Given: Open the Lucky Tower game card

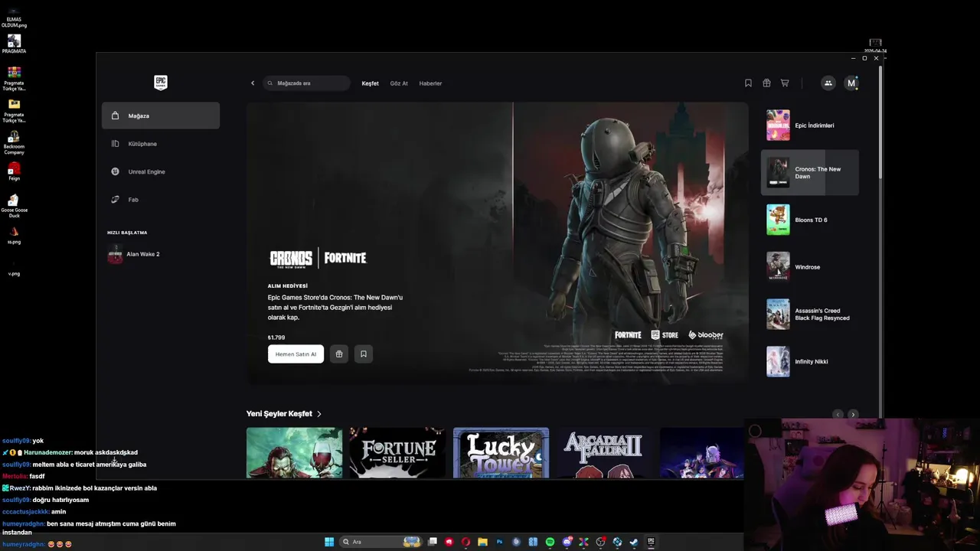Looking at the screenshot, I should pyautogui.click(x=501, y=453).
